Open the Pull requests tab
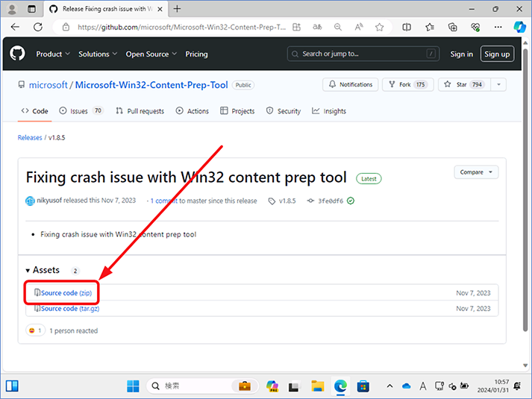The width and height of the screenshot is (532, 399). point(140,111)
